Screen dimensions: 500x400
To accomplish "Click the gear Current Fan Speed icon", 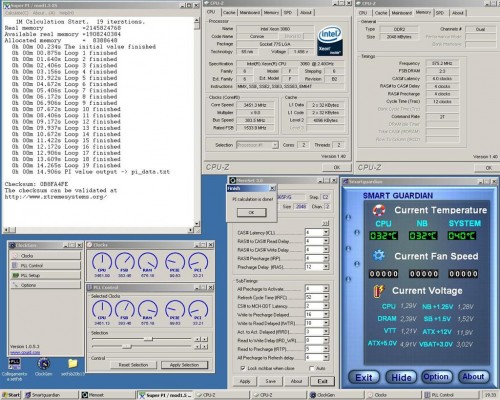I will (x=379, y=256).
